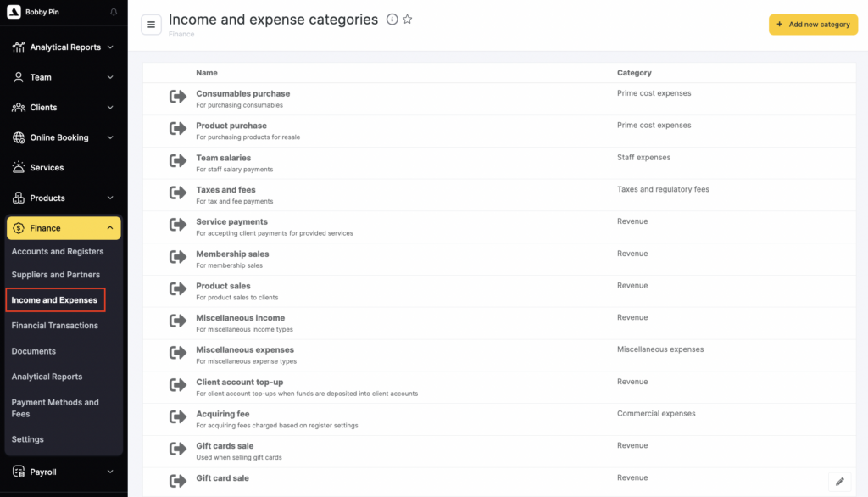Click the notification bell icon

pyautogui.click(x=114, y=13)
